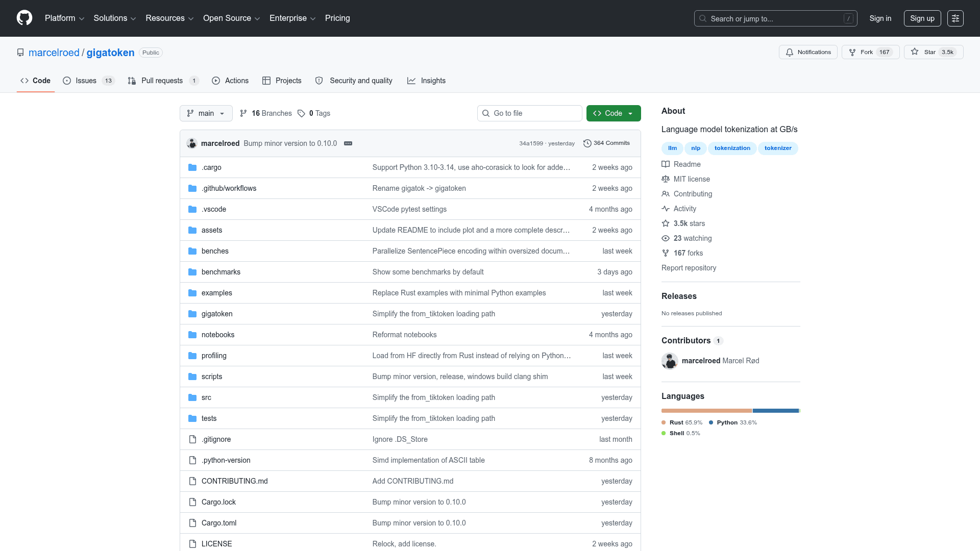Expand the Platform menu

pos(64,18)
